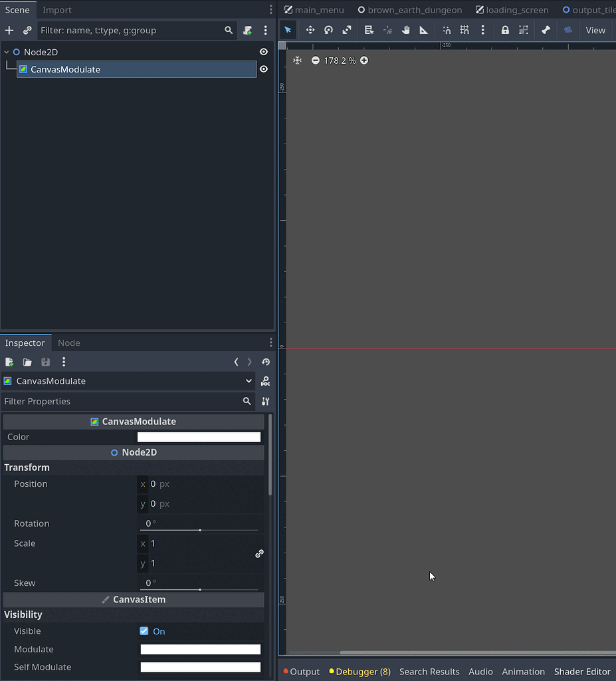Viewport: 616px width, 681px height.
Task: Open the snapping options menu with three dots
Action: click(483, 30)
